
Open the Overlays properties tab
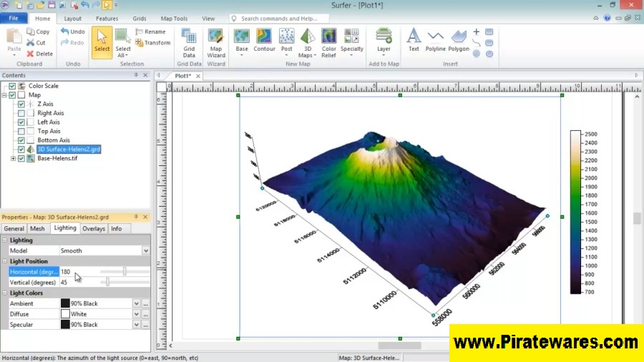(93, 229)
